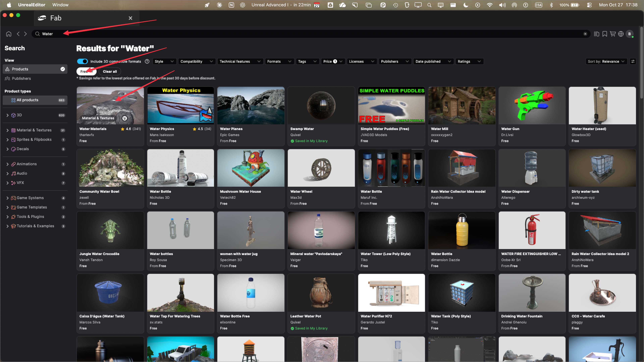Click the help icon for 3D compatible formats
The width and height of the screenshot is (644, 362).
pyautogui.click(x=147, y=61)
